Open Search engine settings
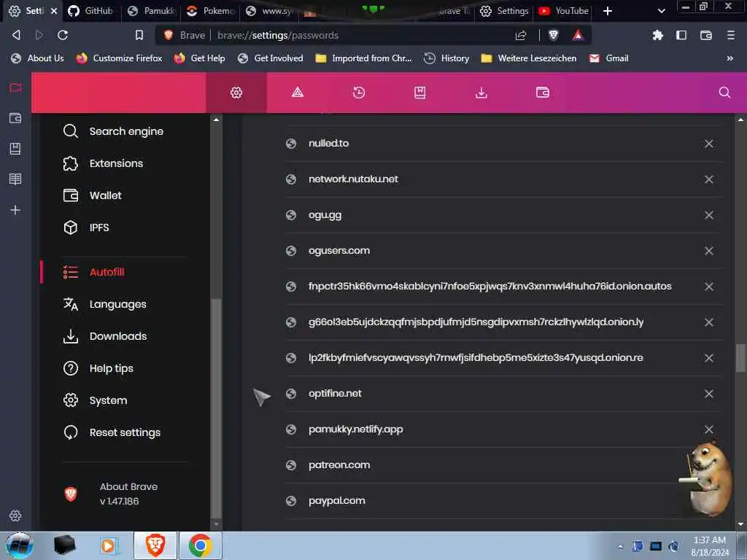This screenshot has width=747, height=560. click(113, 131)
